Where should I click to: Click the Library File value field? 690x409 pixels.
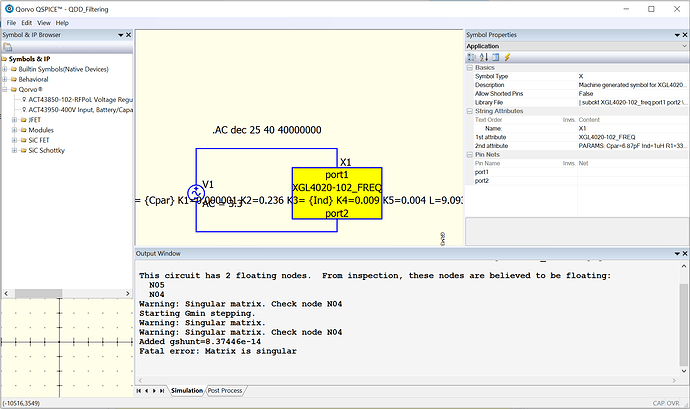click(x=632, y=103)
